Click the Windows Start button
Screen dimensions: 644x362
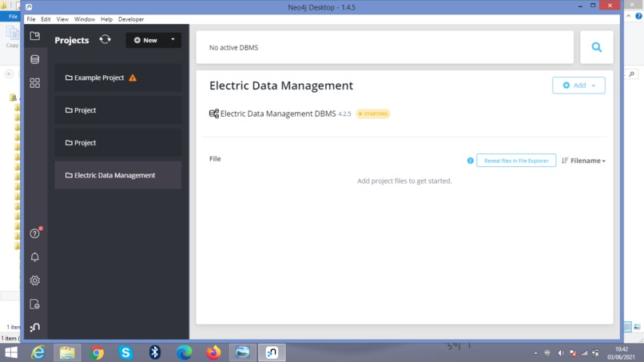coord(11,352)
